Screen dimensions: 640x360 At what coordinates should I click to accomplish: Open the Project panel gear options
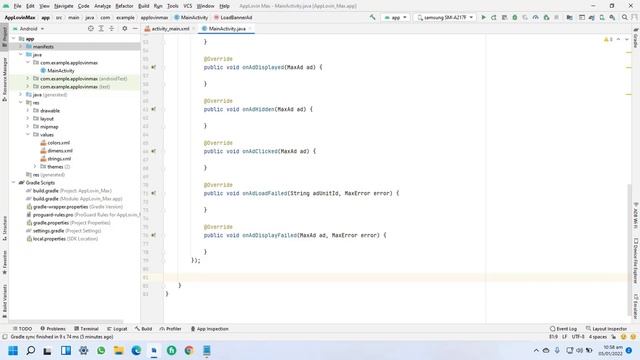click(x=124, y=29)
